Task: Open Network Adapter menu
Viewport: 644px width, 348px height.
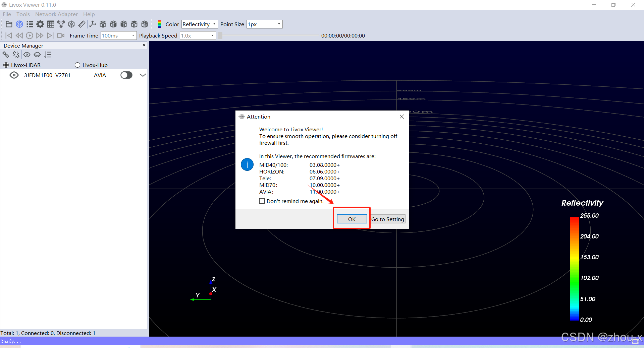Action: tap(56, 14)
